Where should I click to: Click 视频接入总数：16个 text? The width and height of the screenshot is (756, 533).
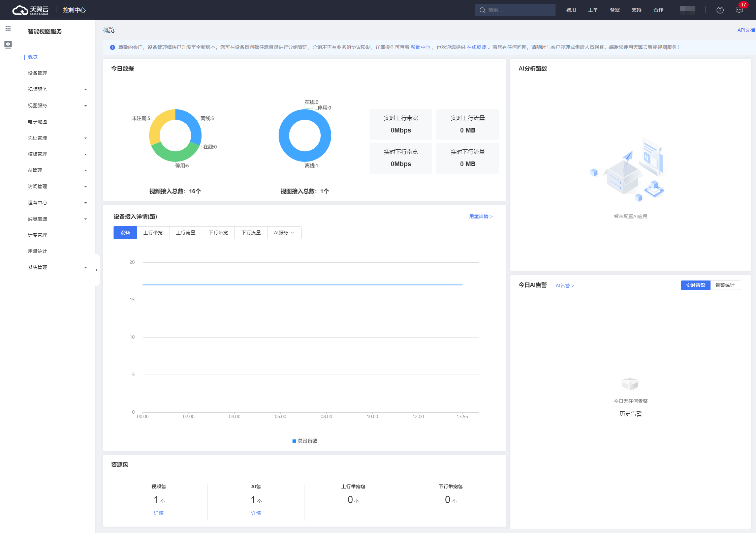[x=175, y=191]
